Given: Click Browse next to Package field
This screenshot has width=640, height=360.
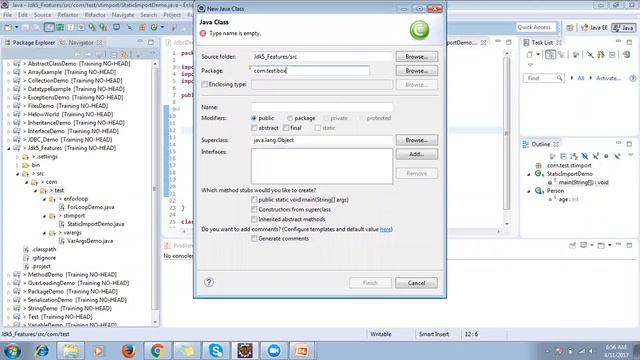Looking at the screenshot, I should tap(416, 71).
